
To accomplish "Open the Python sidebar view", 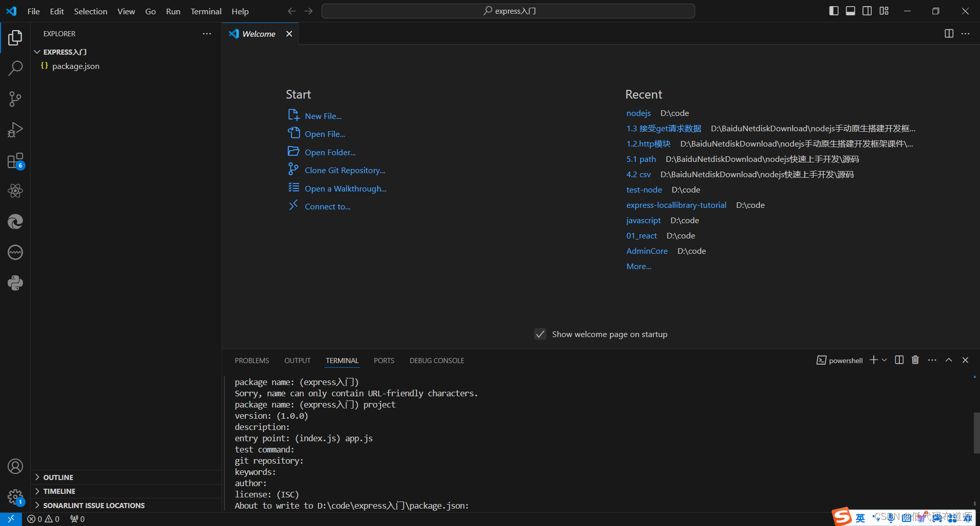I will click(x=15, y=283).
